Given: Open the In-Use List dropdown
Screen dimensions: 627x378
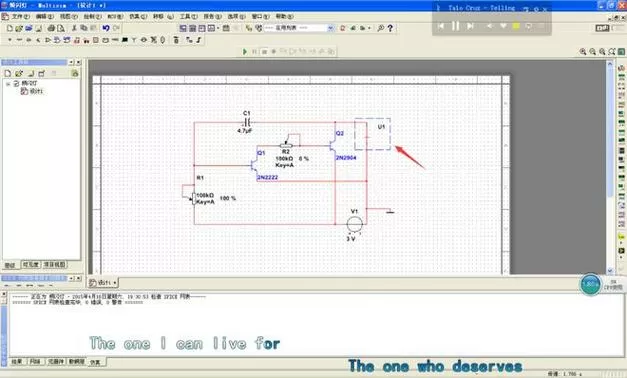Looking at the screenshot, I should pyautogui.click(x=331, y=28).
